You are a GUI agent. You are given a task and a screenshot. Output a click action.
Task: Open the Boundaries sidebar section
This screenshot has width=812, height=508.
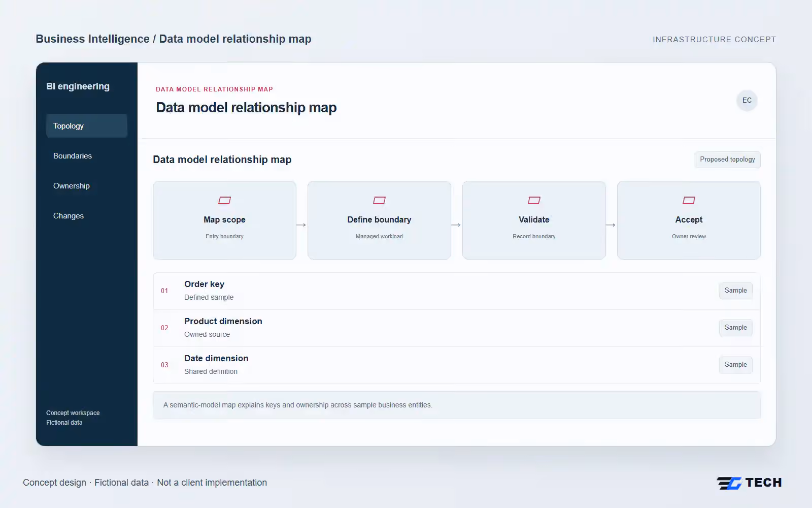[x=87, y=156]
